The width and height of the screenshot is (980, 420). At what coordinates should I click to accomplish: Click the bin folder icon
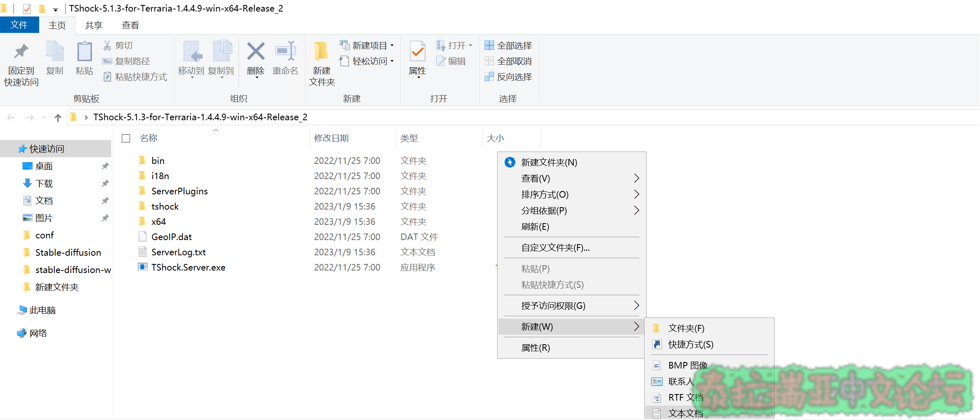(x=142, y=161)
